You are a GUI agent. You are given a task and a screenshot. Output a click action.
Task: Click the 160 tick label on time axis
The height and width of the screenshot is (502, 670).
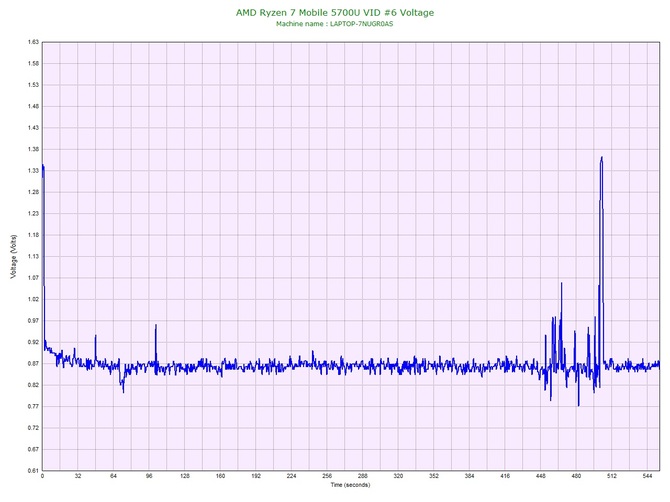pos(220,476)
